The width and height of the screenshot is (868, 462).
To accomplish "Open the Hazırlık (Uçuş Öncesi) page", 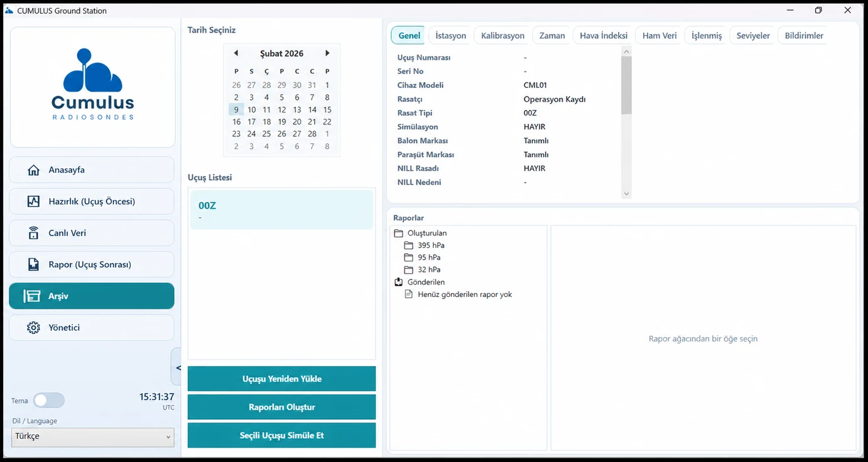I will pos(92,201).
